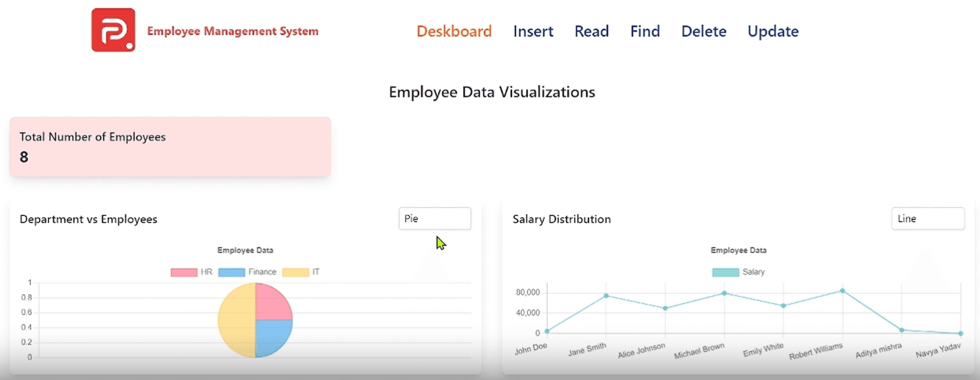Click the Emily White axis label
Screen dimensions: 980x380
(763, 350)
